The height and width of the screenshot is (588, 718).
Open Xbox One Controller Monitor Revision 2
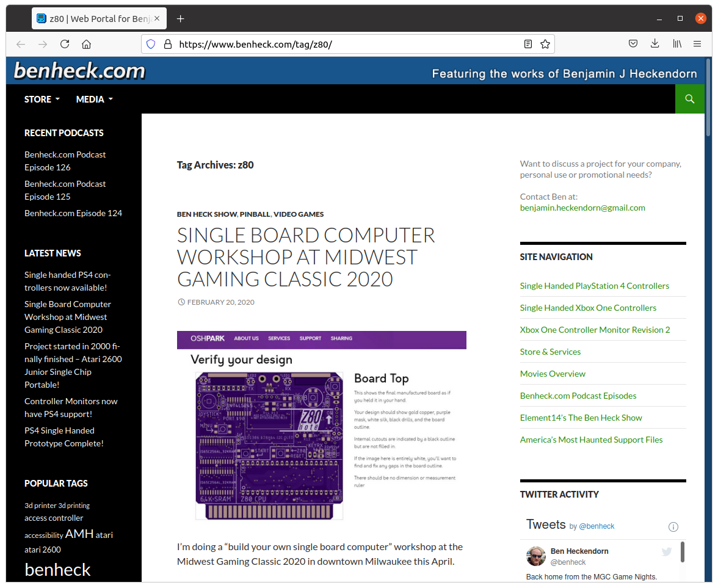point(595,330)
